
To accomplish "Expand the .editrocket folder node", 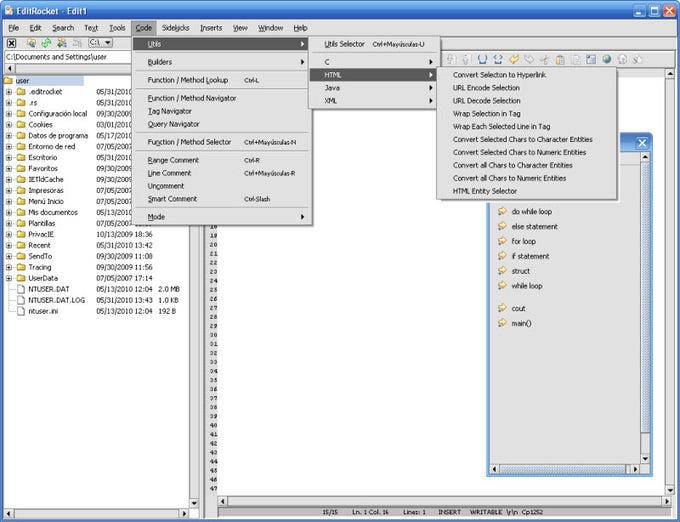I will [x=9, y=91].
